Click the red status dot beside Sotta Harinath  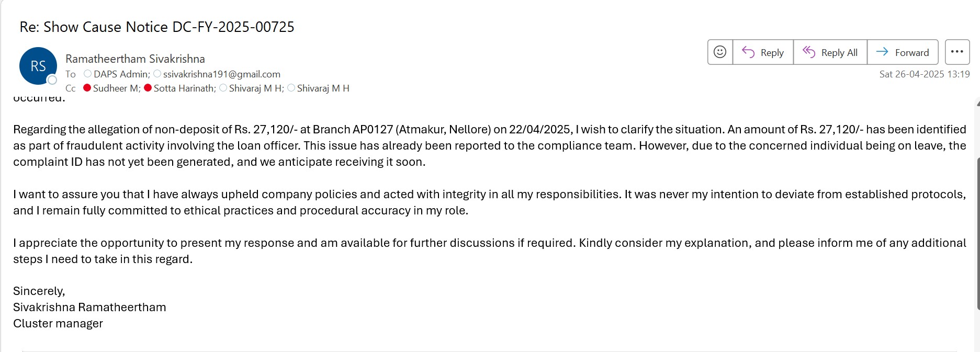(x=148, y=88)
